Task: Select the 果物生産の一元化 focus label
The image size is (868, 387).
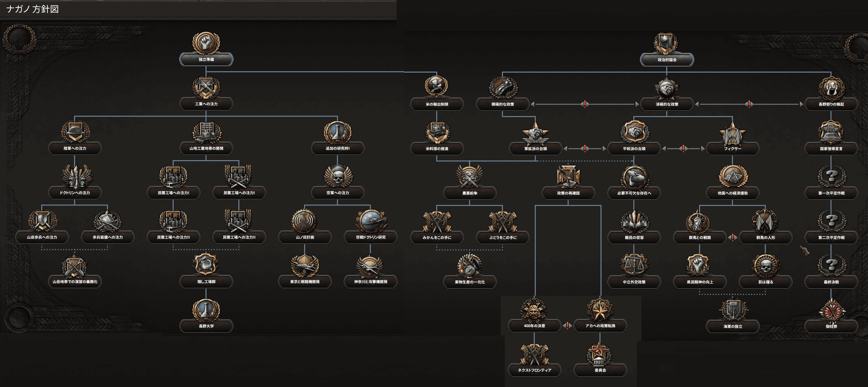Action: coord(470,282)
